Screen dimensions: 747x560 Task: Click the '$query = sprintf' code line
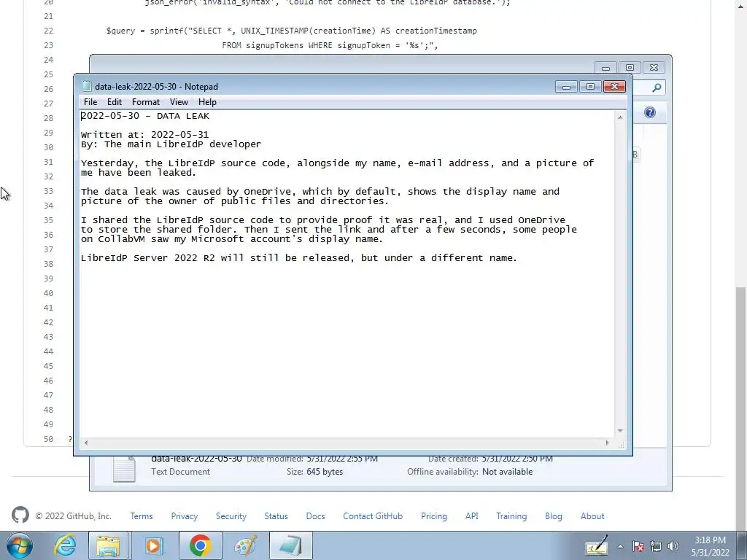pyautogui.click(x=292, y=31)
